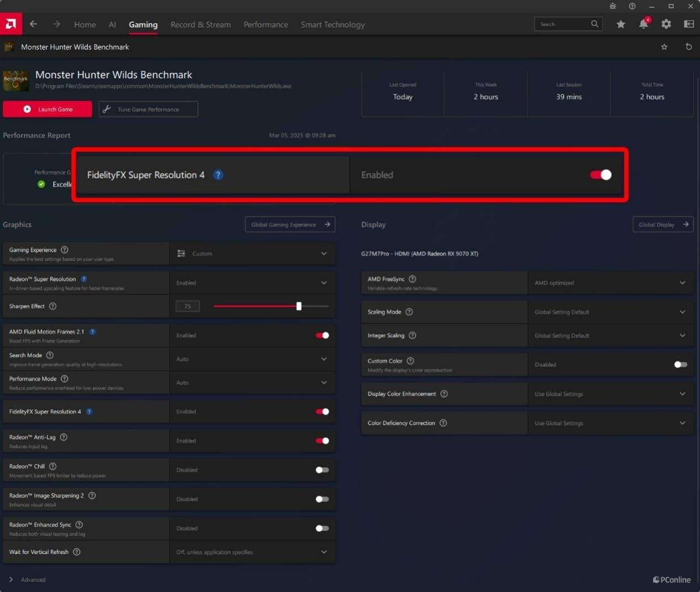
Task: Open settings via the gear icon
Action: pyautogui.click(x=666, y=24)
